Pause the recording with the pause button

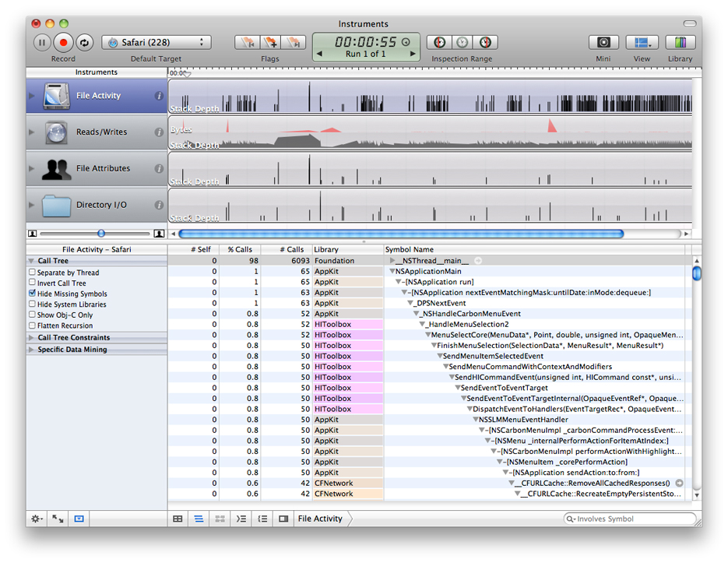coord(42,43)
